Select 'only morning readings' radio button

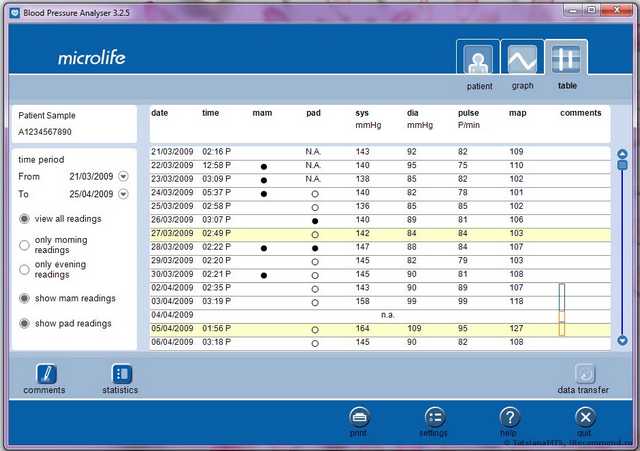[x=24, y=245]
